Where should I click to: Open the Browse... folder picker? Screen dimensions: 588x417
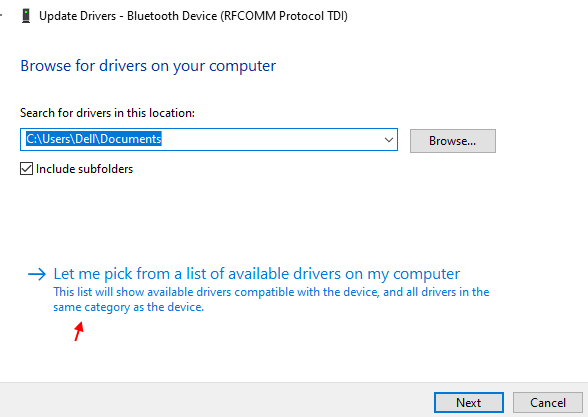point(453,141)
